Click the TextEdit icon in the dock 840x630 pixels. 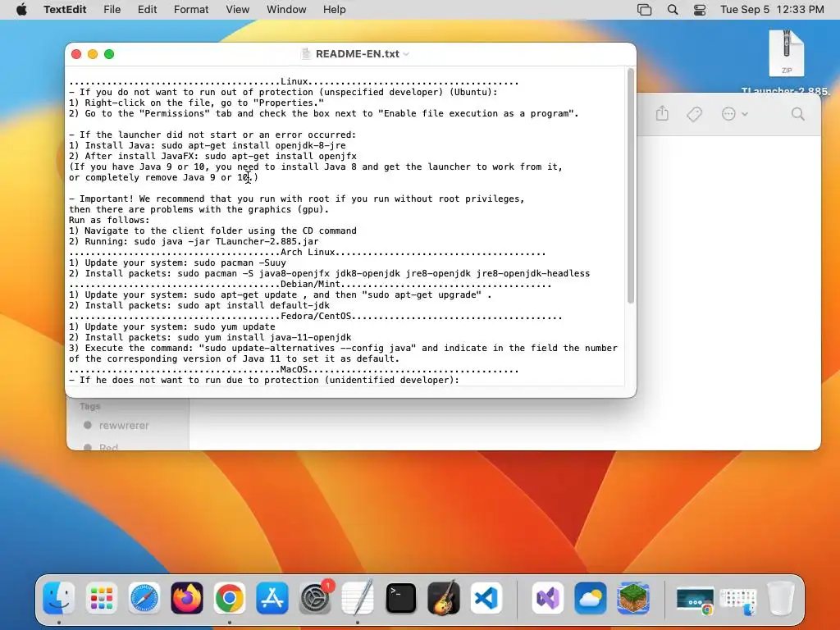(358, 598)
